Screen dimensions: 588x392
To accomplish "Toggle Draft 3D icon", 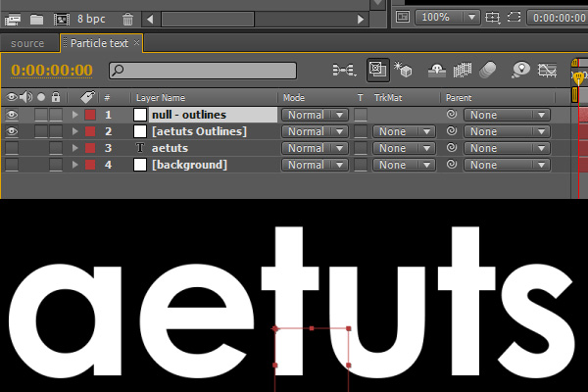I will [403, 70].
